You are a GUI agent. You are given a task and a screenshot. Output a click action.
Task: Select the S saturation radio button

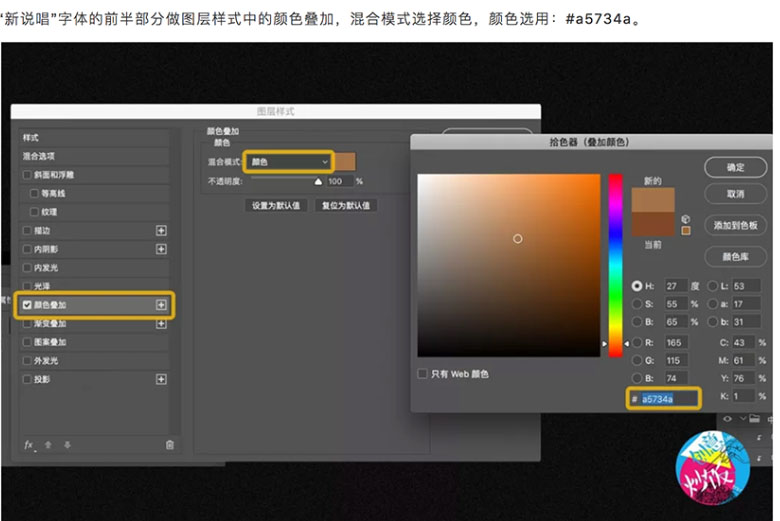point(637,304)
